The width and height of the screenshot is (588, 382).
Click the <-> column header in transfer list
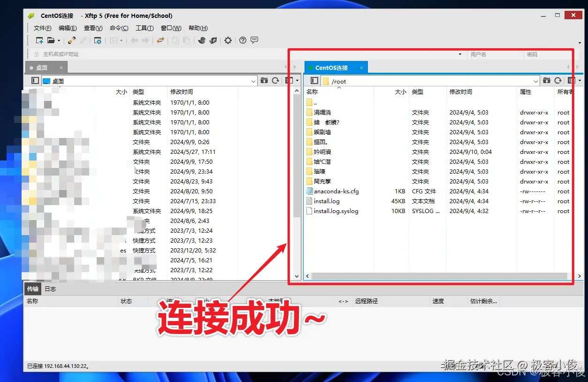(343, 301)
